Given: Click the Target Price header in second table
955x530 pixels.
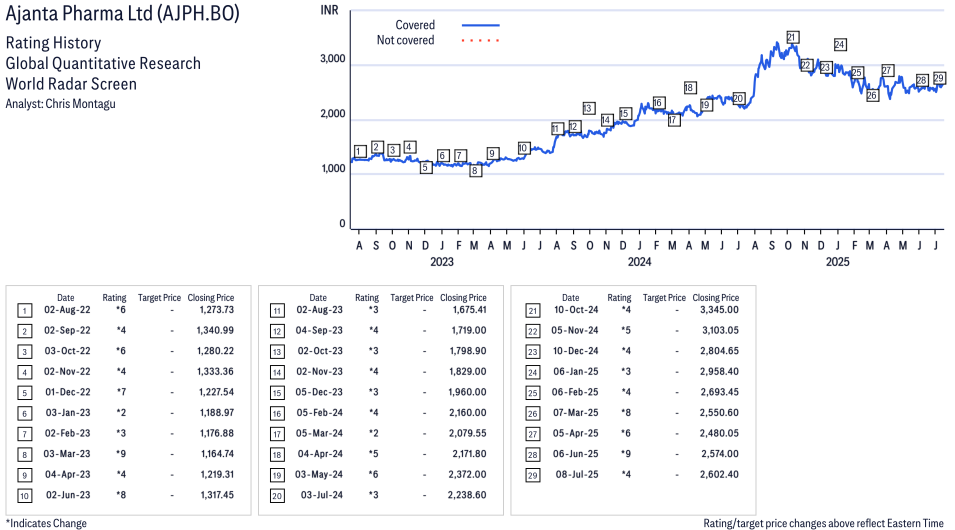Looking at the screenshot, I should click(412, 298).
